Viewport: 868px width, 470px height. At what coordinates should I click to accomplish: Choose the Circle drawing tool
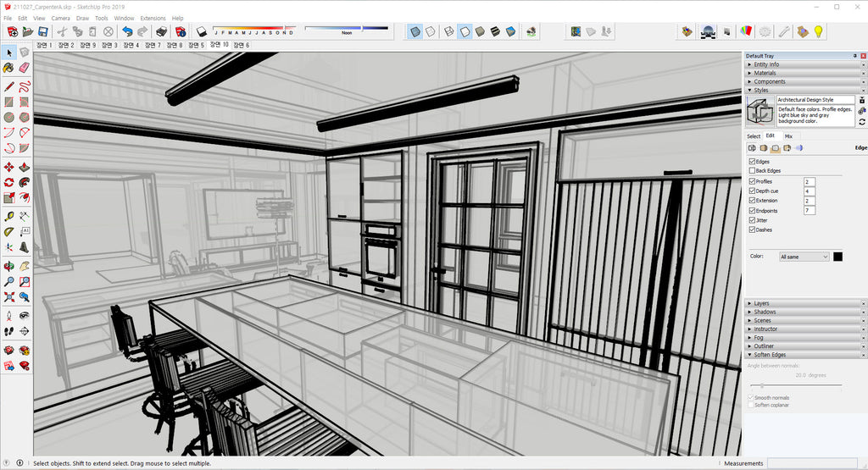tap(8, 117)
